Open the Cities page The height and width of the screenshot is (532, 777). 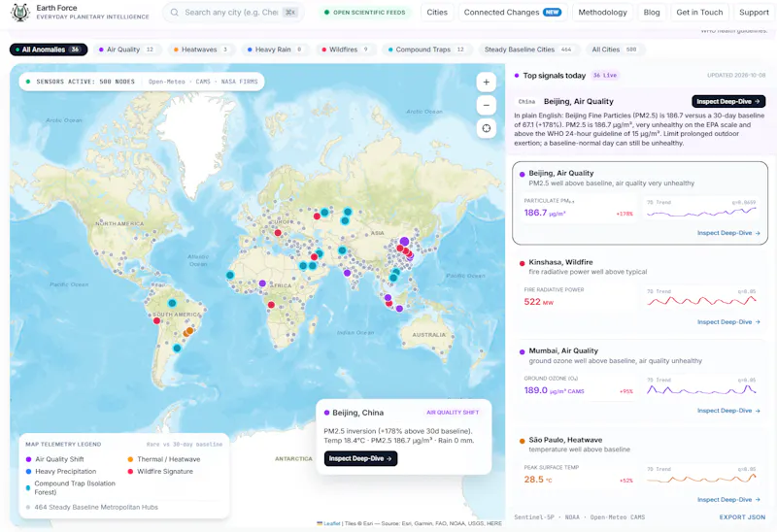click(436, 13)
